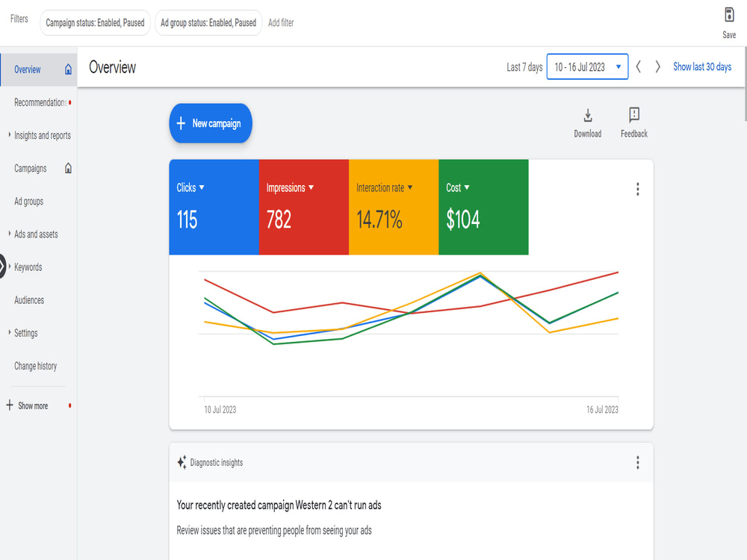Click the home icon beside Overview
This screenshot has height=560, width=747.
tap(68, 69)
